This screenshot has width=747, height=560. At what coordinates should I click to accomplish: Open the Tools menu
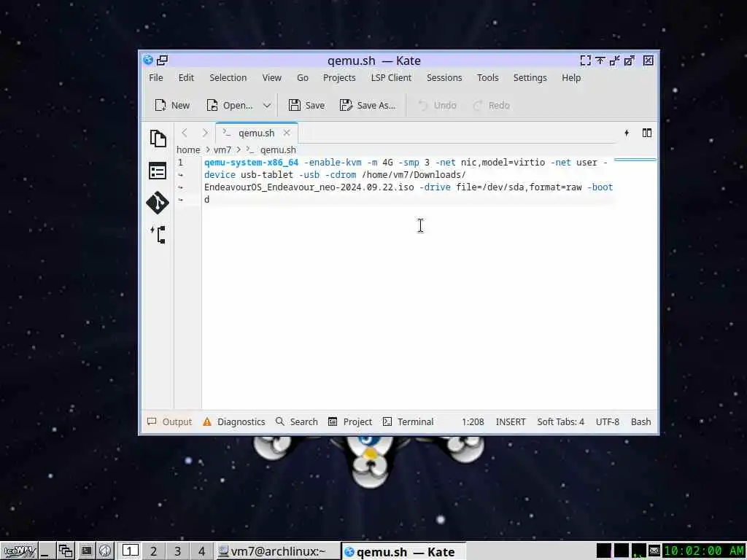pos(488,77)
